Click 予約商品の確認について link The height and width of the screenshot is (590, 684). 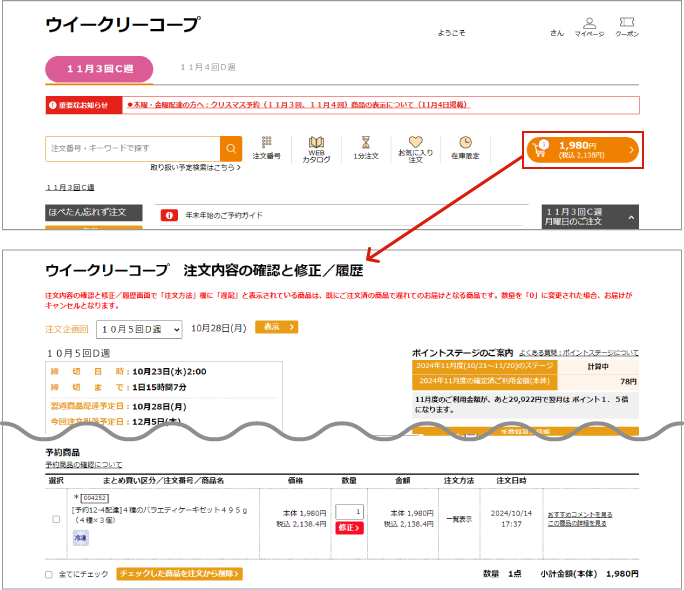pos(84,465)
